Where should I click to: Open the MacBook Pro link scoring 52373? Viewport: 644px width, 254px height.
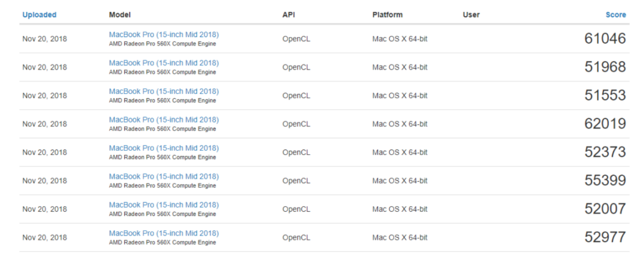pyautogui.click(x=164, y=148)
